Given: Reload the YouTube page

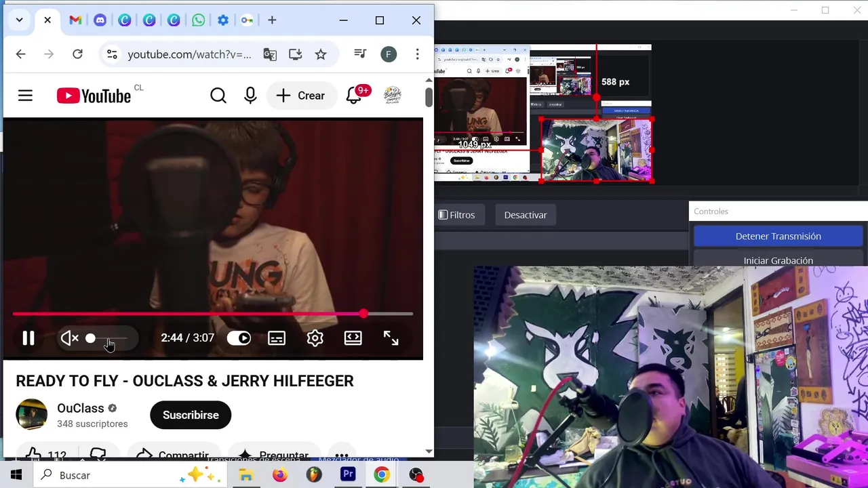Looking at the screenshot, I should 77,54.
